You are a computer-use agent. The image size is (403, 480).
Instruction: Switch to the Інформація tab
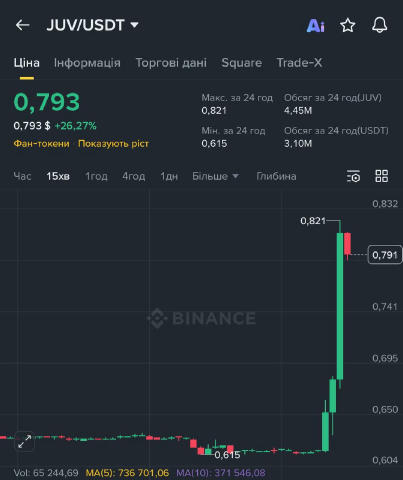pos(87,63)
